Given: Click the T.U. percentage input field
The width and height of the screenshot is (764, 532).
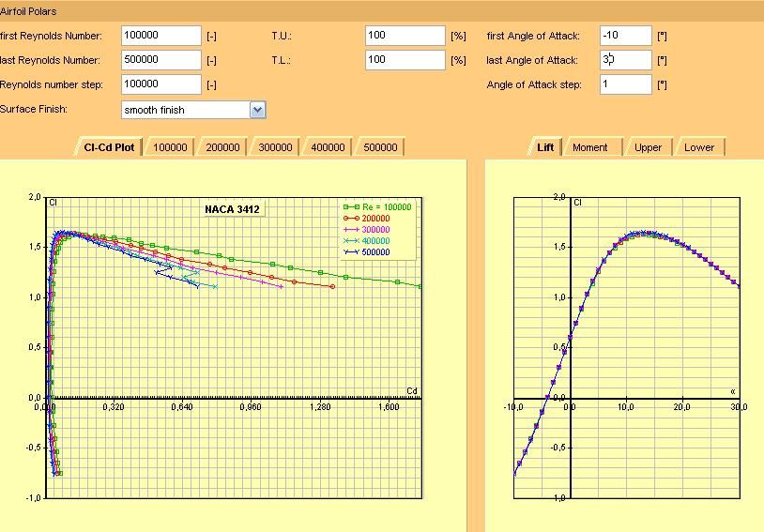Looking at the screenshot, I should pyautogui.click(x=405, y=36).
